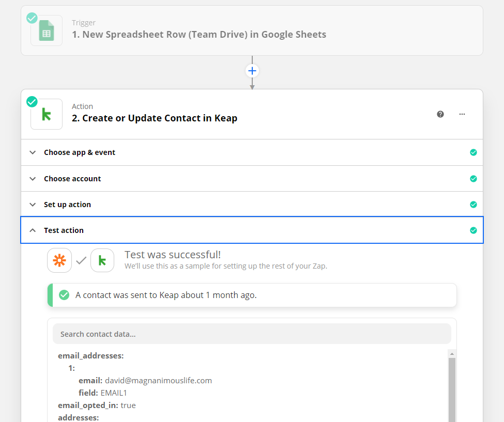Add a step with the plus button

point(252,71)
